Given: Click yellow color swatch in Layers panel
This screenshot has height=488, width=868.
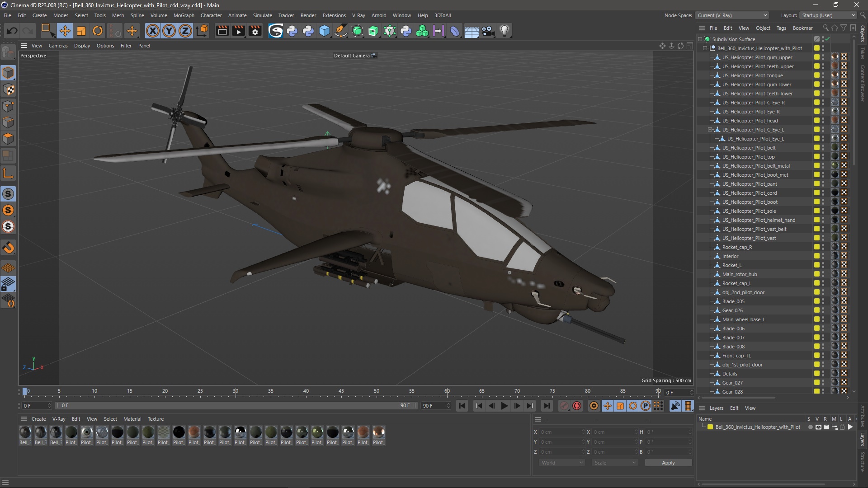Looking at the screenshot, I should [x=710, y=427].
